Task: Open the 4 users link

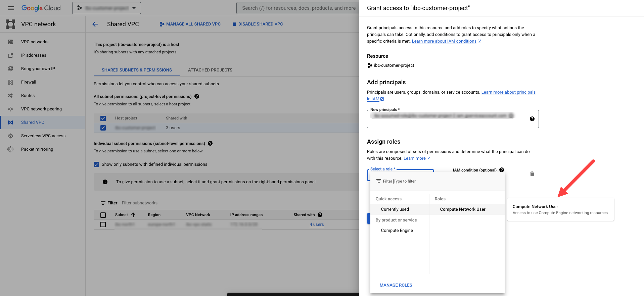Action: pyautogui.click(x=317, y=225)
